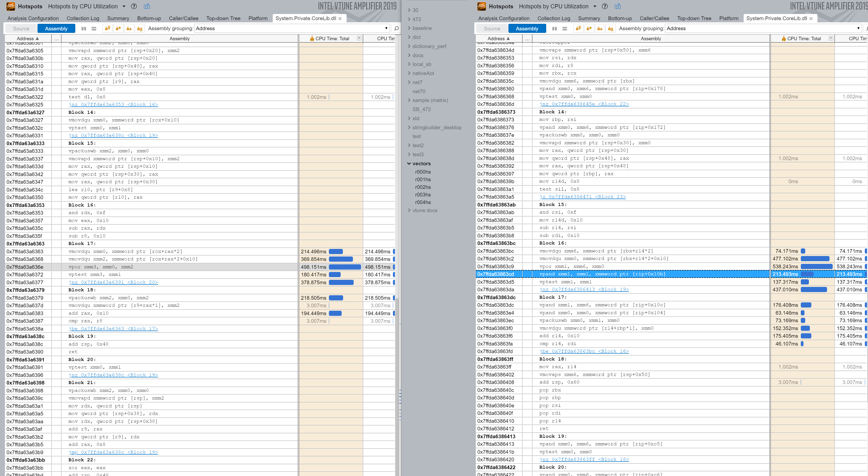This screenshot has height=476, width=868.
Task: Select the r003hs item under vectors
Action: tap(423, 195)
